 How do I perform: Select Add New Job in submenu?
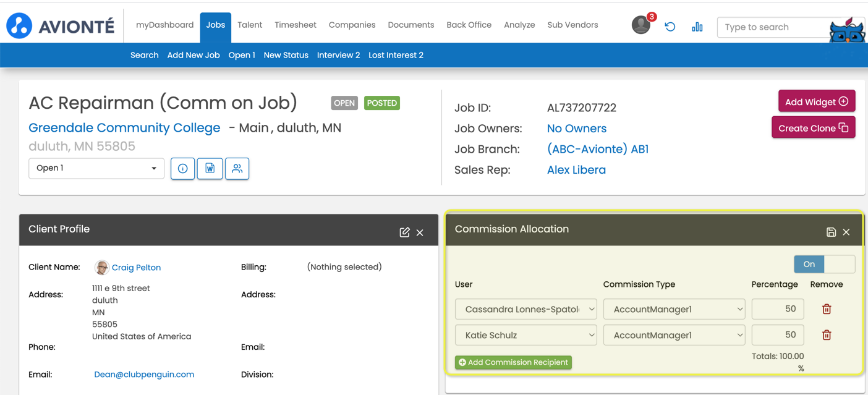pyautogui.click(x=194, y=55)
